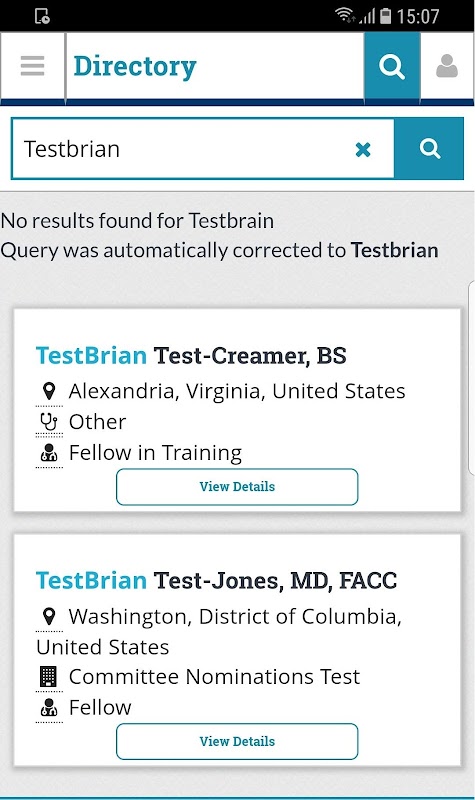
Task: Tap member icon beside Fellow in Training
Action: (x=49, y=453)
